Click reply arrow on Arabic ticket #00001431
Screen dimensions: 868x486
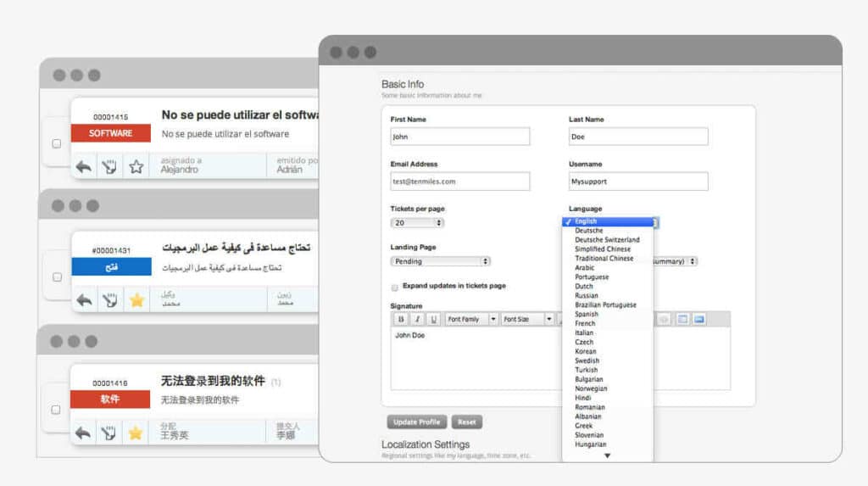click(x=84, y=299)
